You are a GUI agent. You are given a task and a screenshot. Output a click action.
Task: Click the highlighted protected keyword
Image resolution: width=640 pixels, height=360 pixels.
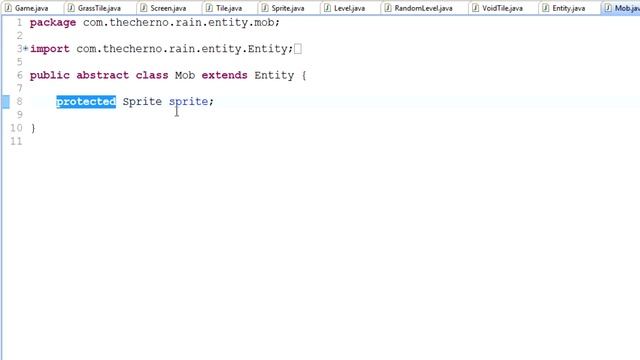[86, 102]
